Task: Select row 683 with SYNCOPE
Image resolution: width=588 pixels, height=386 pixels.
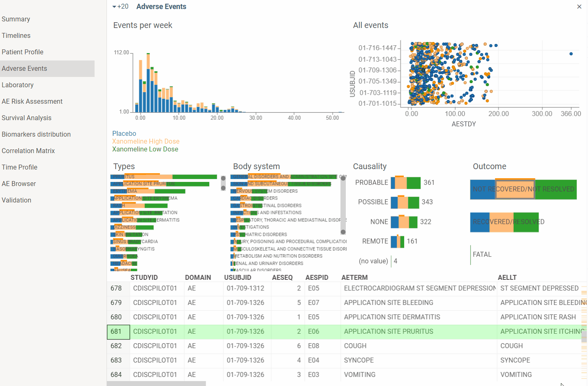Action: 347,360
